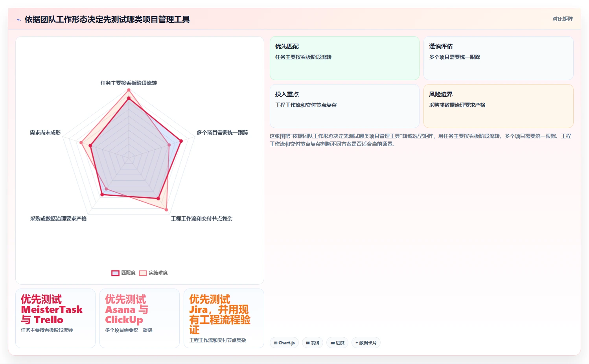Select the 优先测试 Asana 与 ClickUp card
This screenshot has width=589, height=364.
pos(140,318)
